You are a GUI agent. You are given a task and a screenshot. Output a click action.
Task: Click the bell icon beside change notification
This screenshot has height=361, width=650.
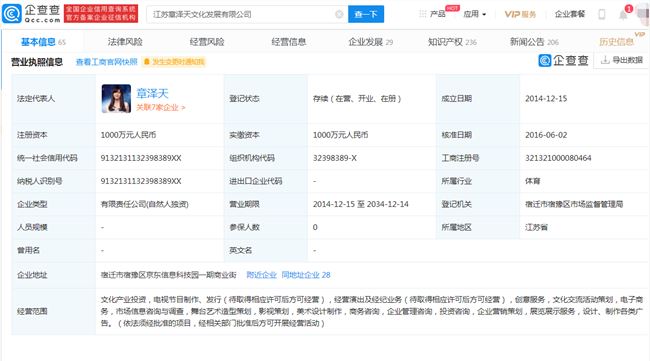(146, 62)
